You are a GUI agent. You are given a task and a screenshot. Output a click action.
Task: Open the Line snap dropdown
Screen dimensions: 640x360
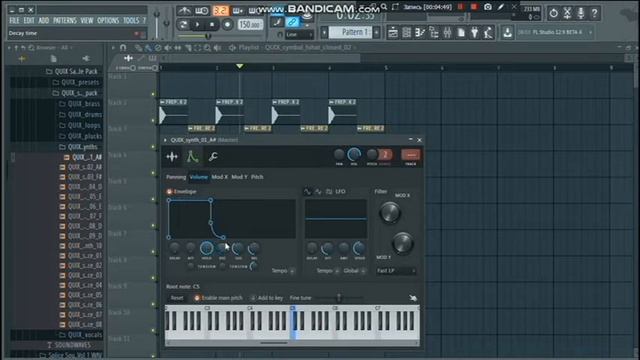pyautogui.click(x=299, y=35)
